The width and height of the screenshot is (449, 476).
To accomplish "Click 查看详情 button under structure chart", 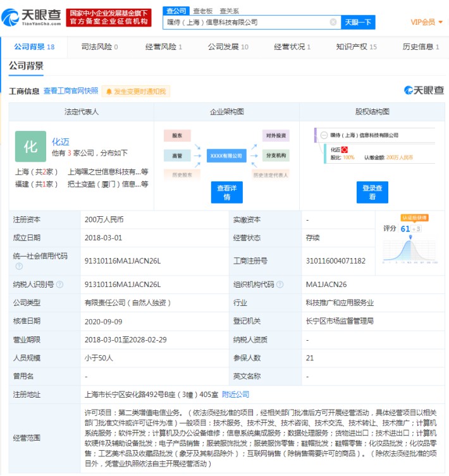I will (227, 192).
